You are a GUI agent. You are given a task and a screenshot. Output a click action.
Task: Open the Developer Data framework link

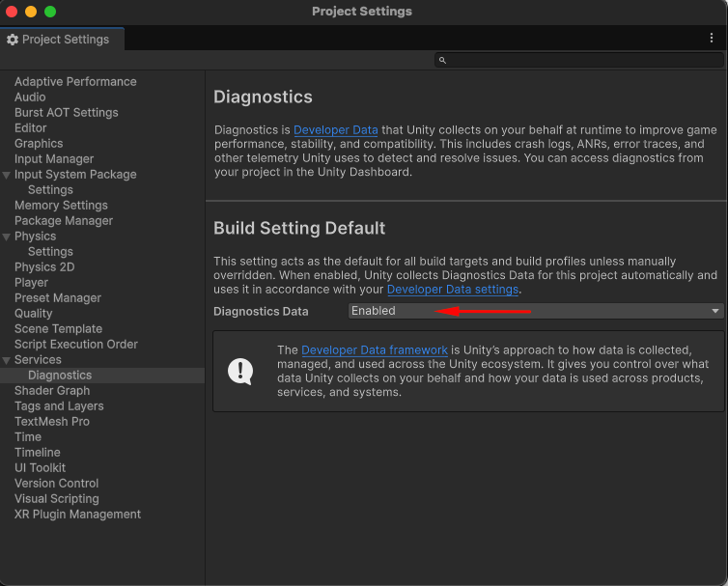(x=375, y=350)
